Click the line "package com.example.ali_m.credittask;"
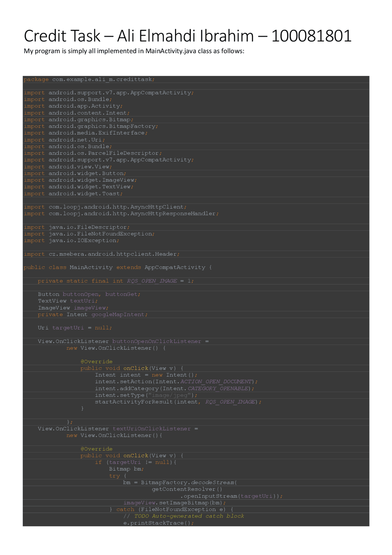Screen dimensions: 392x555 pos(89,79)
